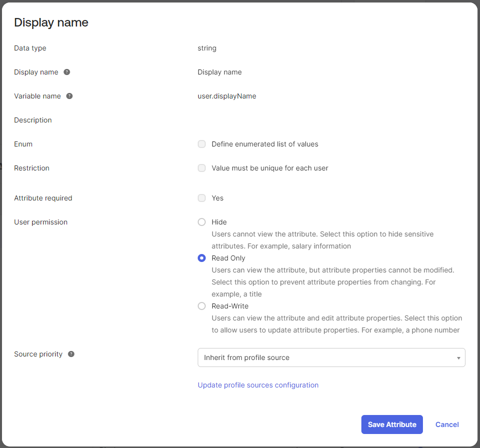
Task: Click the Description label
Action: (x=33, y=120)
